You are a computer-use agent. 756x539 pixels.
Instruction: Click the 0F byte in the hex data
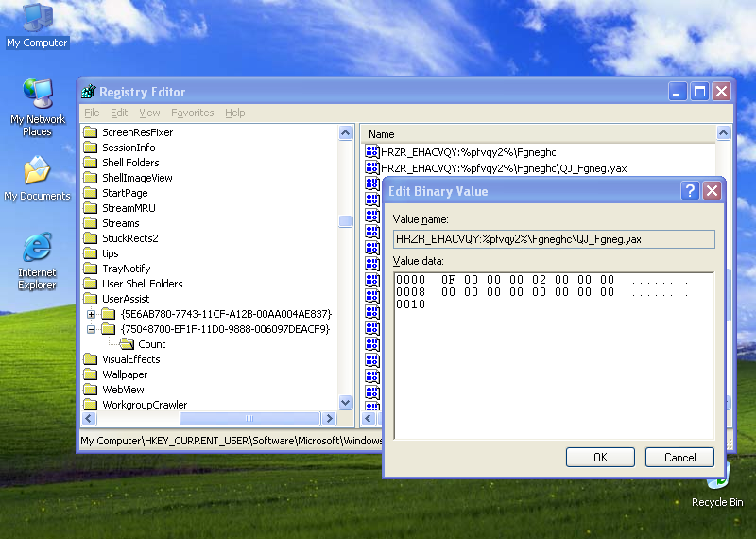pos(448,279)
